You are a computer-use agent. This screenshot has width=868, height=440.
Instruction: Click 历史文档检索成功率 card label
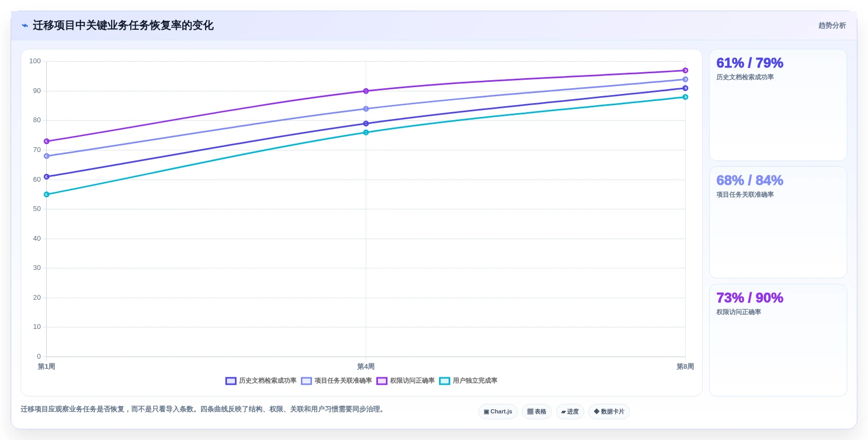(x=745, y=78)
